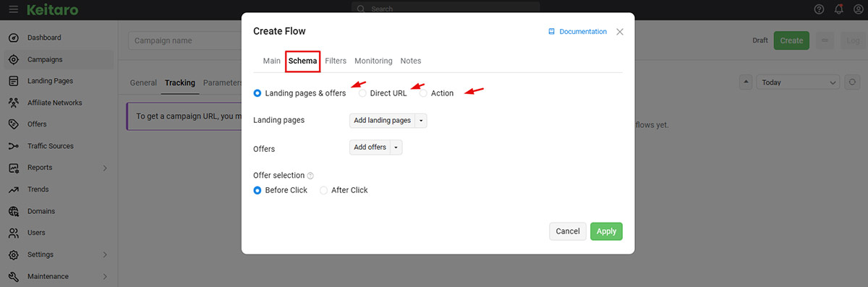Close the Create Flow dialog

620,32
